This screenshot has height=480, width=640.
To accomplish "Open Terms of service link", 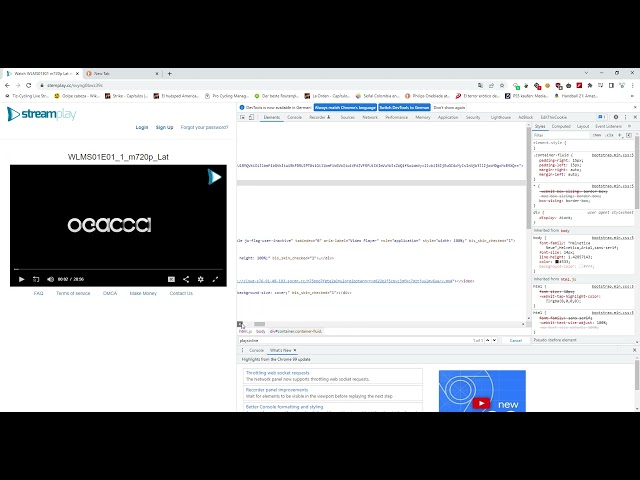I will 73,293.
